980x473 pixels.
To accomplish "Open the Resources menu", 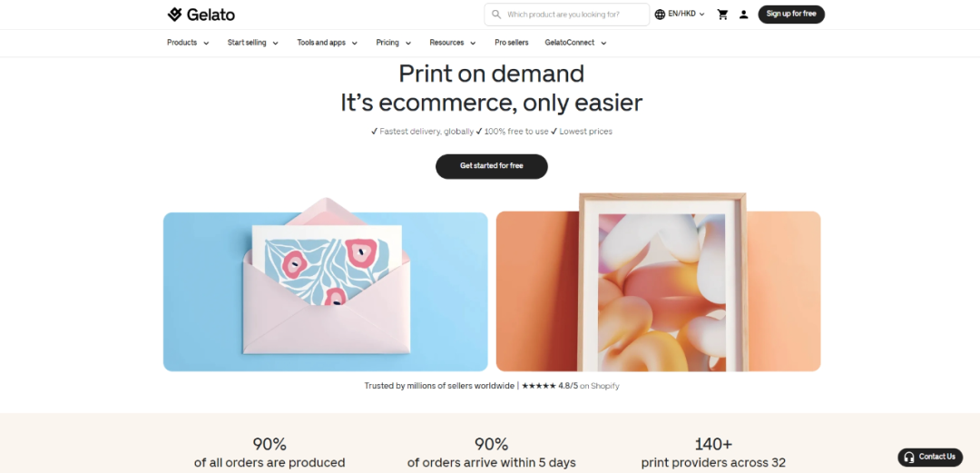I will point(453,43).
